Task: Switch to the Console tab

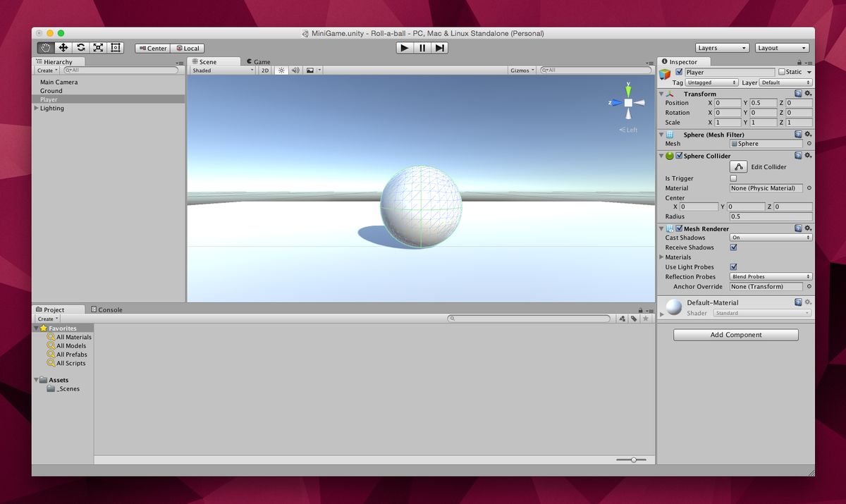Action: click(106, 309)
